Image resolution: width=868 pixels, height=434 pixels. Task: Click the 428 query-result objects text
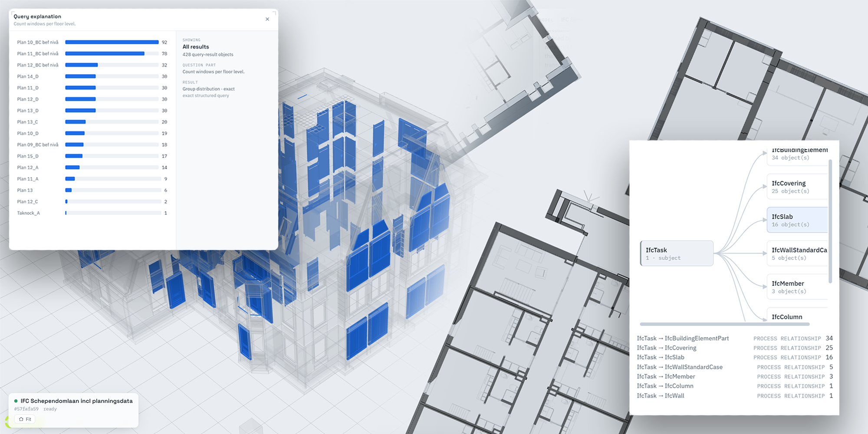208,55
